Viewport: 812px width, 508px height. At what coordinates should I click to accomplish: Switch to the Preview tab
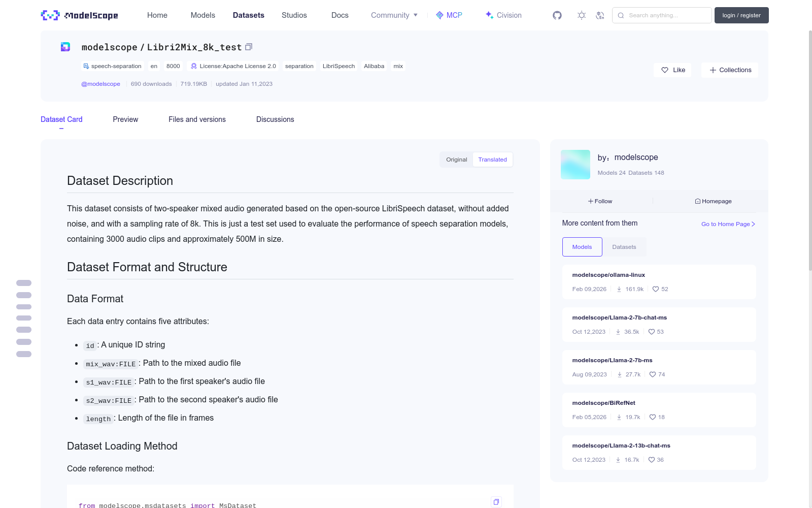click(x=125, y=119)
